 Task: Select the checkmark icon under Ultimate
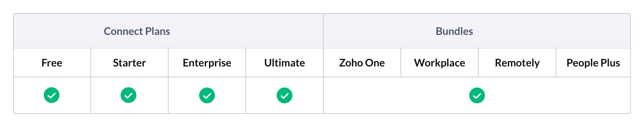[285, 95]
